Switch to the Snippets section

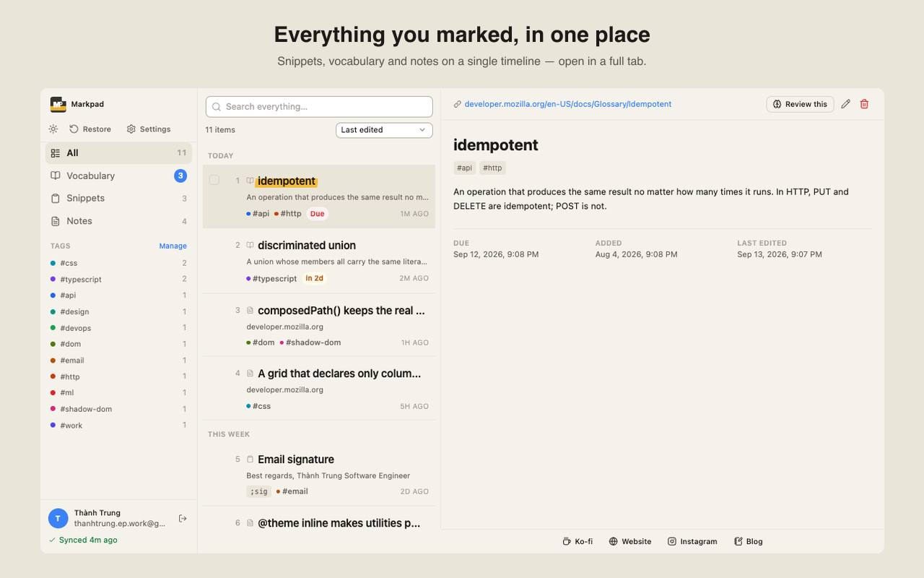[118, 198]
